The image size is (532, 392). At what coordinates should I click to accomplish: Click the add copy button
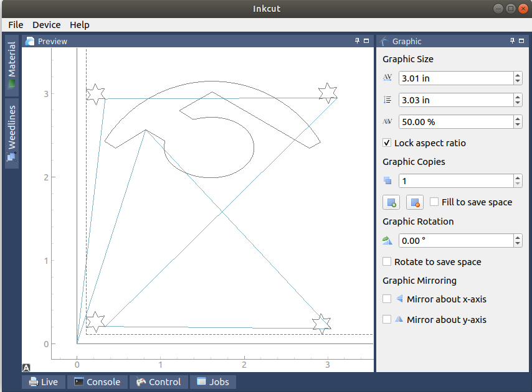click(391, 202)
